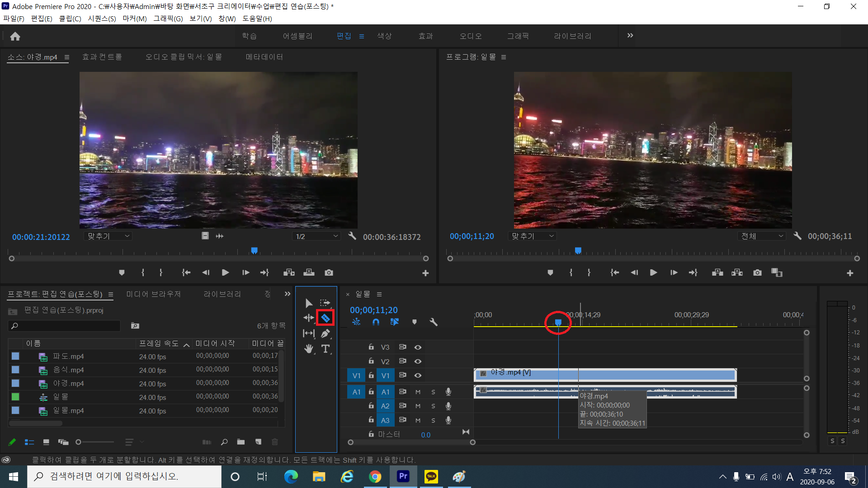The image size is (868, 488).
Task: Open Source monitor playback resolution 1/2 dropdown
Action: (x=316, y=236)
